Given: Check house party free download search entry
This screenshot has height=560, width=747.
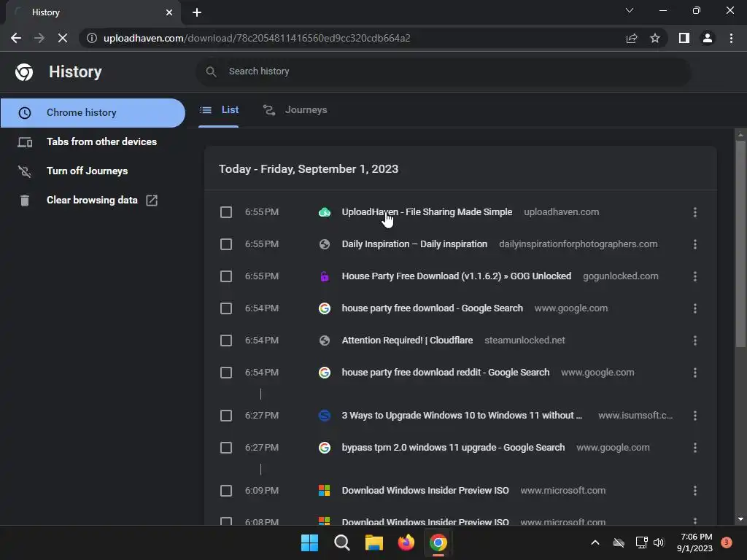Looking at the screenshot, I should click(x=226, y=308).
